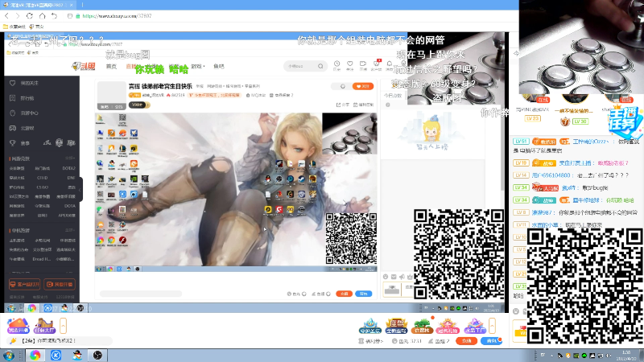Open the follow list heart icon in header
The width and height of the screenshot is (644, 362).
tap(350, 64)
